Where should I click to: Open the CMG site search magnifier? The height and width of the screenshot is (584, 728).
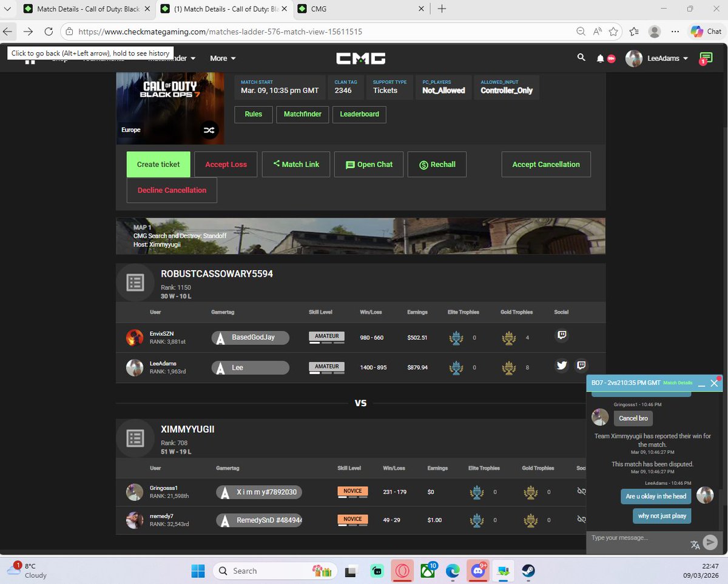(581, 58)
